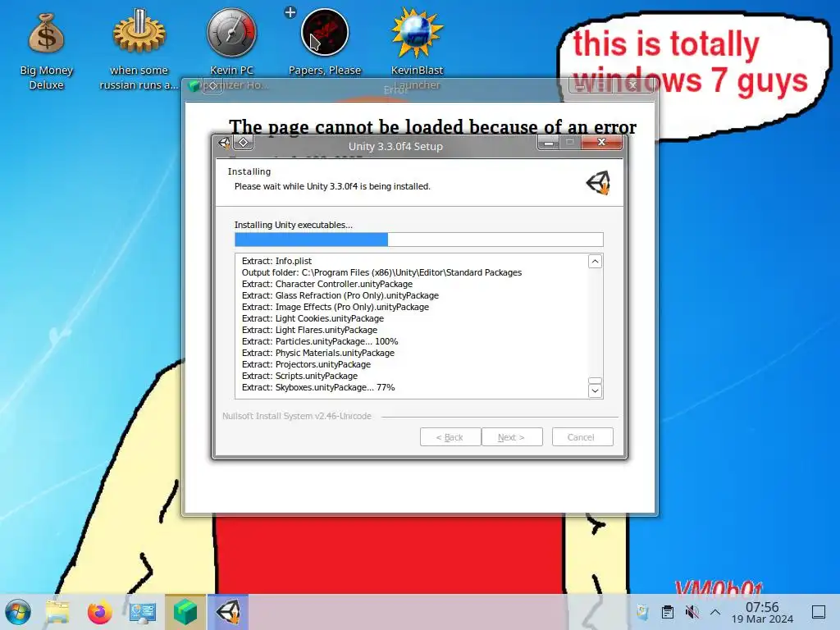
Task: Open Unity Setup window menu icon
Action: coord(224,143)
